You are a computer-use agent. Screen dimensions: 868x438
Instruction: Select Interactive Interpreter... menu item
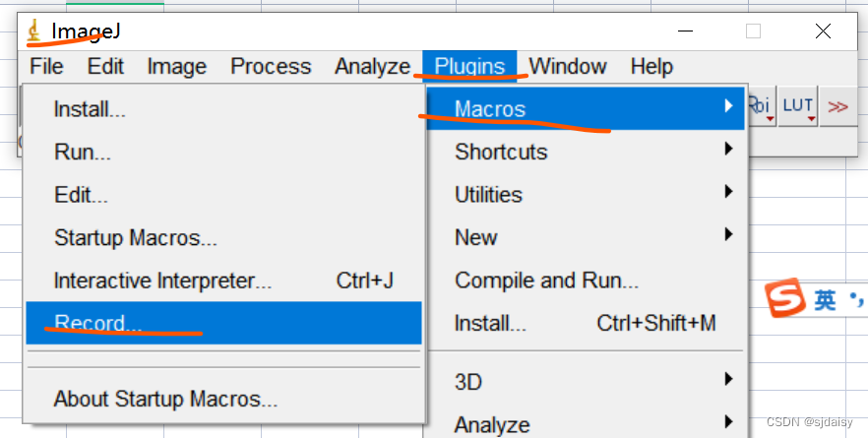coord(223,281)
